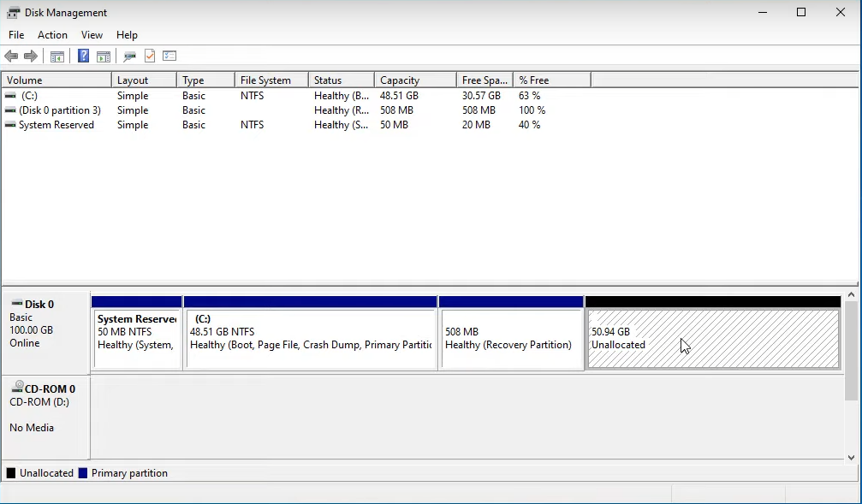Viewport: 862px width, 504px height.
Task: Select the Disk 0 Basic 100.00 GB label
Action: [x=45, y=333]
